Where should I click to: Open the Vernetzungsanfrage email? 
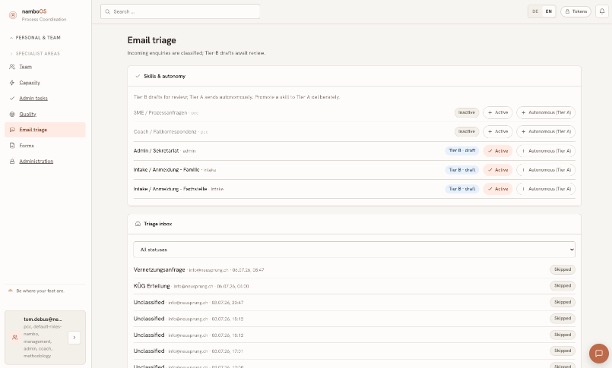tap(354, 270)
